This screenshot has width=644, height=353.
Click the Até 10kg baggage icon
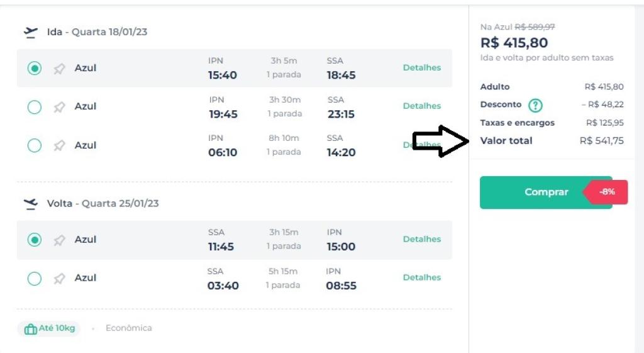(30, 329)
